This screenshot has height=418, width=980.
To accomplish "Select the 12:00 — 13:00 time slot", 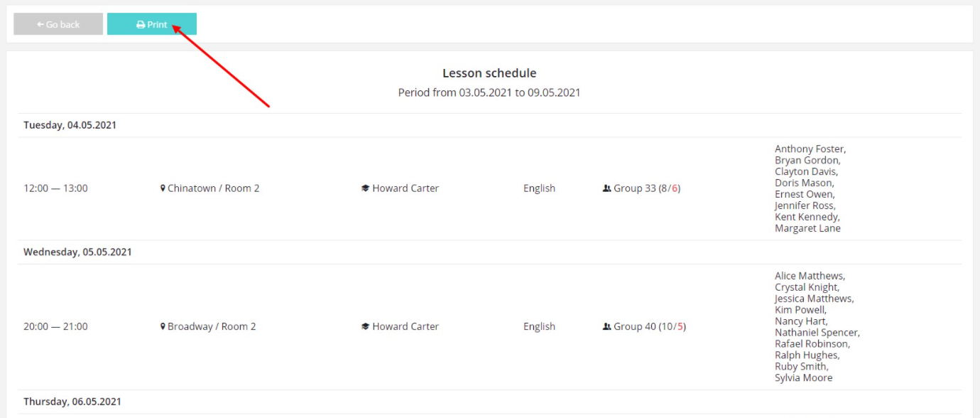I will (x=55, y=188).
